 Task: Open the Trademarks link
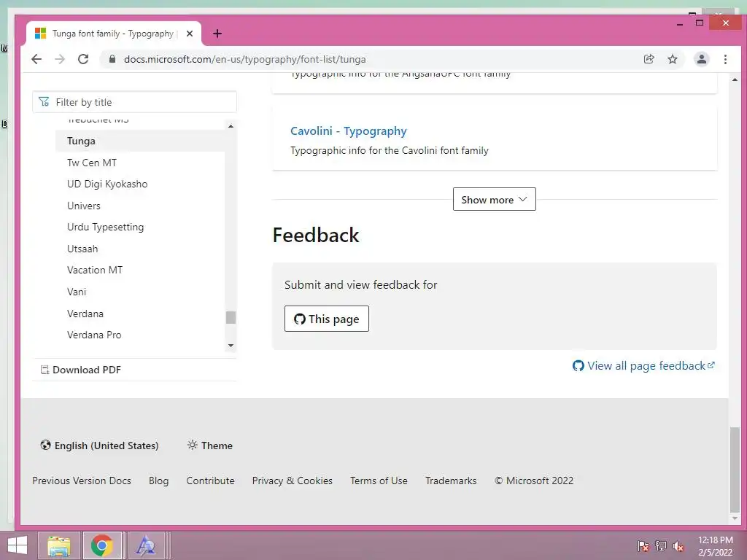[451, 481]
